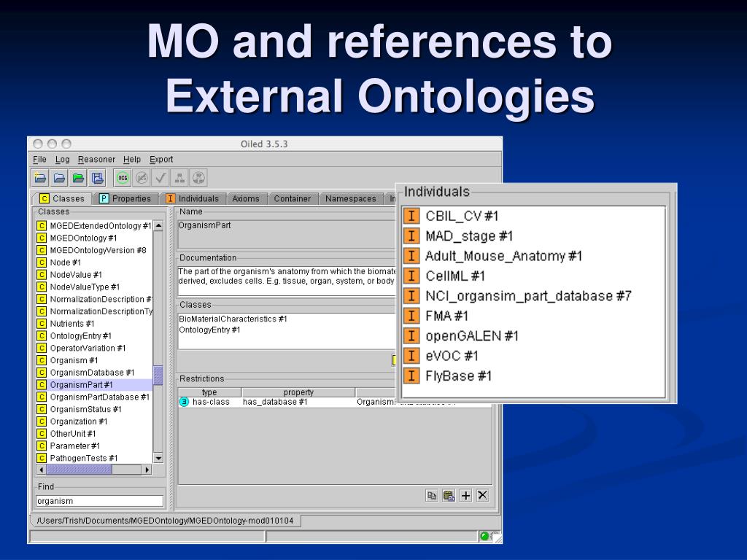
Task: Click the class list scroll left arrow
Action: tap(42, 470)
